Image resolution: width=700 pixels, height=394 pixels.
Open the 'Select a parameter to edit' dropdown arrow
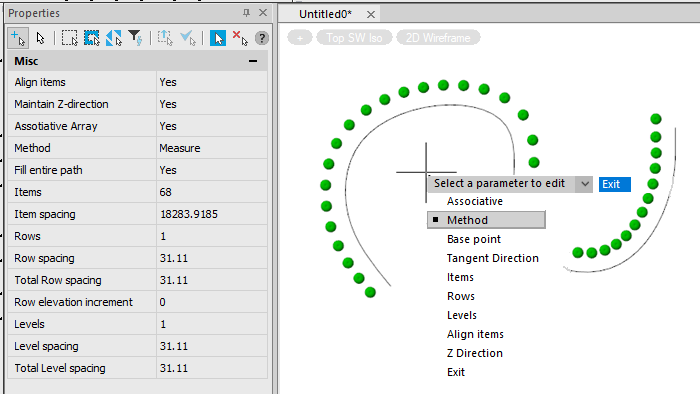coord(584,184)
